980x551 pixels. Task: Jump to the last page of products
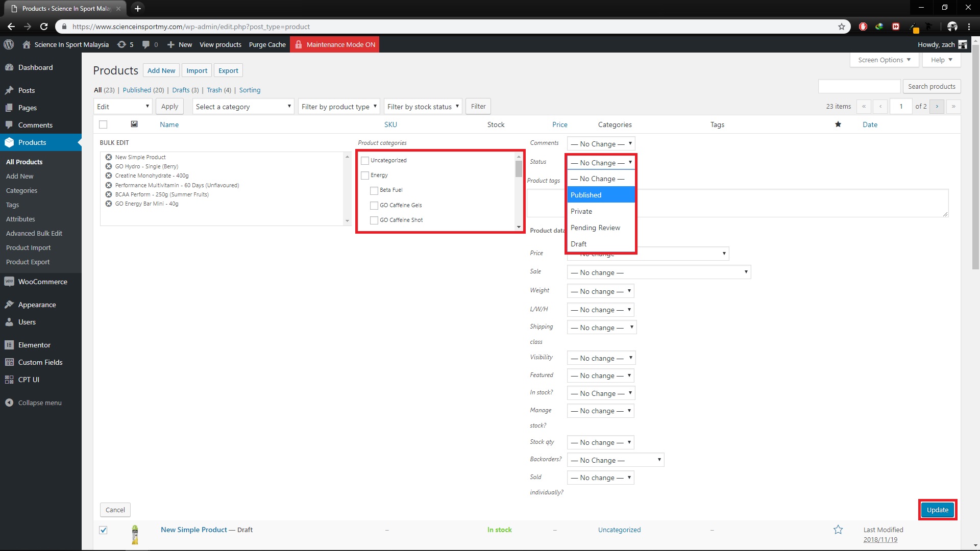[953, 106]
